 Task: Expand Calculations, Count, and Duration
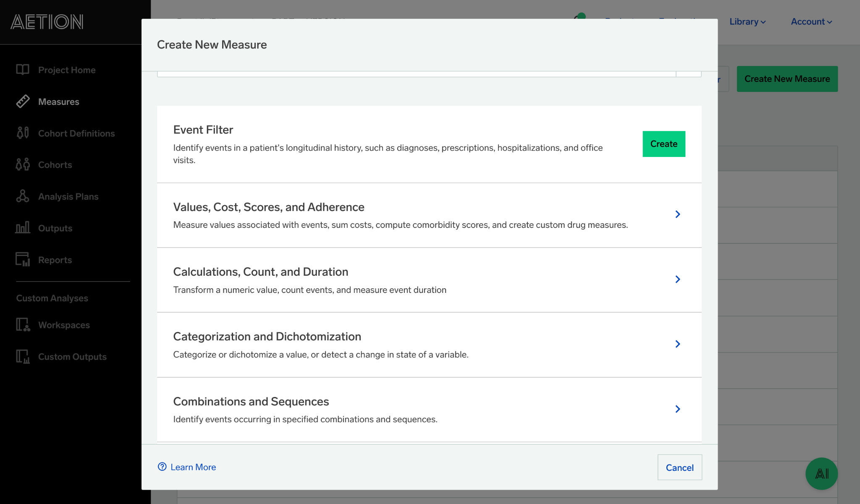click(677, 279)
